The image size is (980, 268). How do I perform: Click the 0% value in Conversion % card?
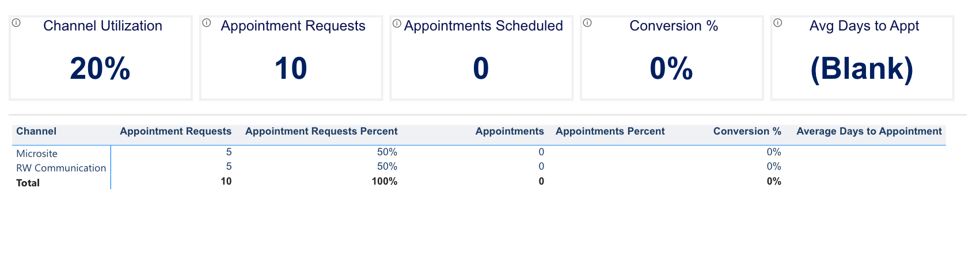coord(671,69)
